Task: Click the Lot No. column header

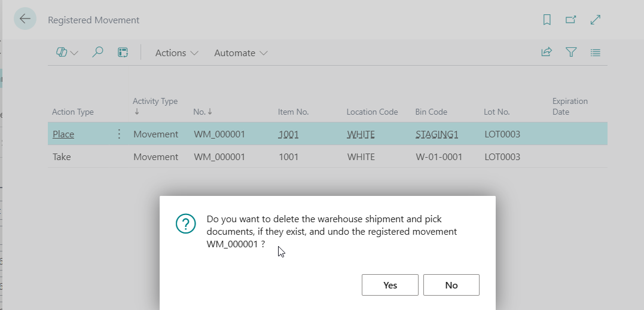Action: pyautogui.click(x=496, y=112)
